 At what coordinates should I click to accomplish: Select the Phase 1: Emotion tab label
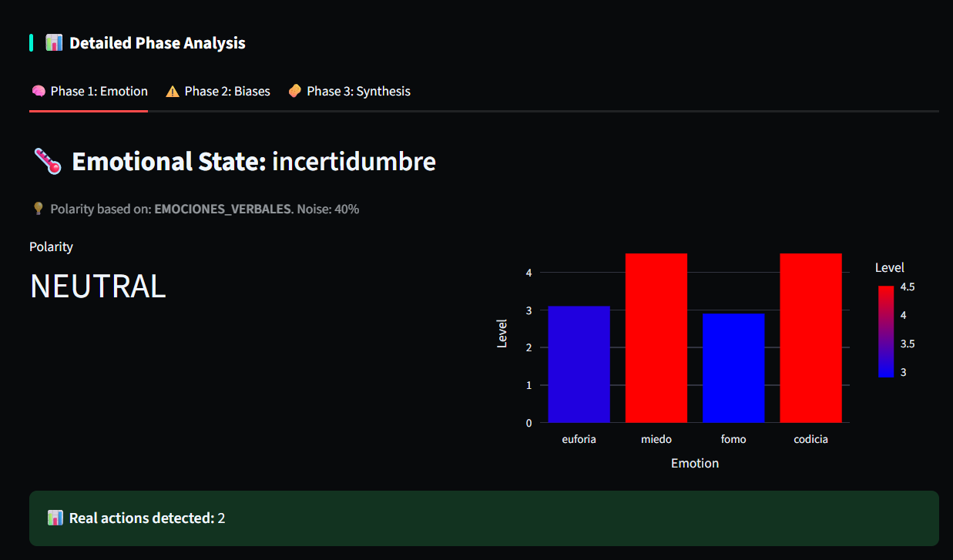pos(99,92)
